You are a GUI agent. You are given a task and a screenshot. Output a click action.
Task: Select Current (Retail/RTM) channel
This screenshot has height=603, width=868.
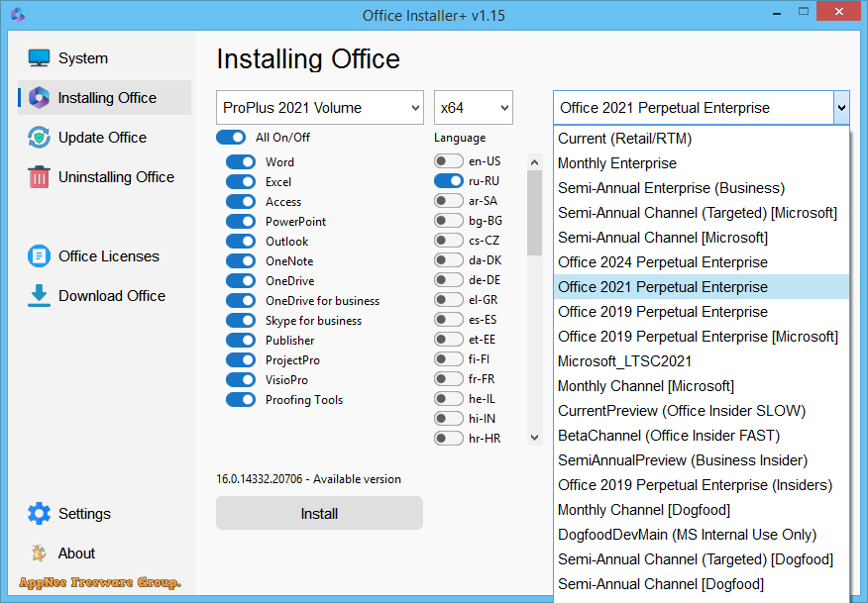click(x=701, y=139)
